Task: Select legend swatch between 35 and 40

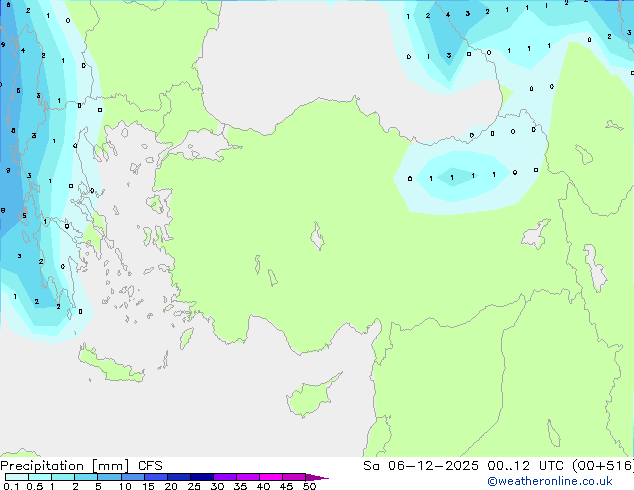Action: coord(248,477)
